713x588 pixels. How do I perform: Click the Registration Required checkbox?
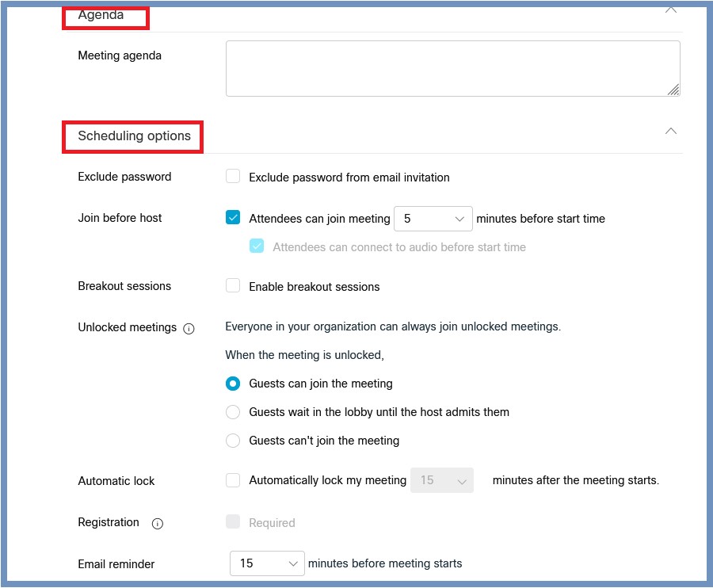click(x=233, y=521)
